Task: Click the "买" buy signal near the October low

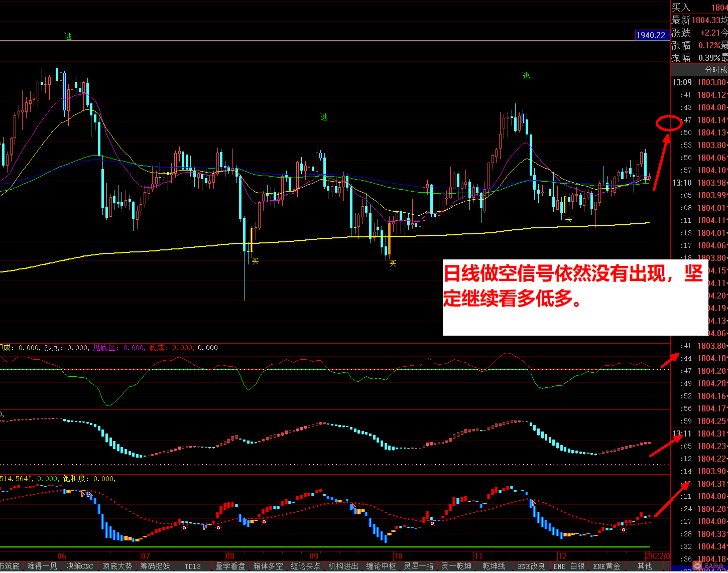Action: click(x=392, y=262)
